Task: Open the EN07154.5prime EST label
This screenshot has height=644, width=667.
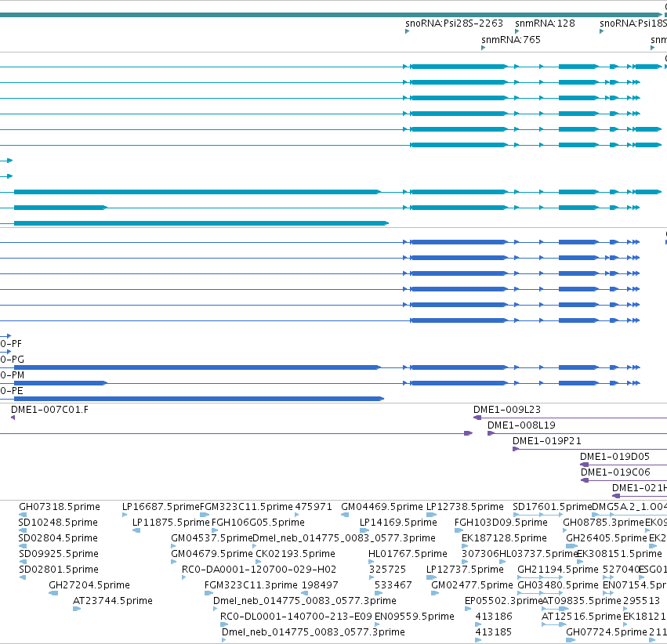Action: (635, 585)
